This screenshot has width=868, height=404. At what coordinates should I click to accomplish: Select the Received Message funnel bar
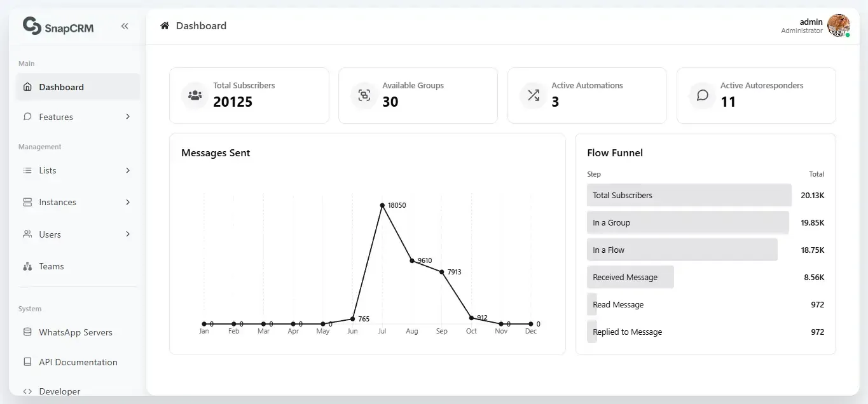630,277
